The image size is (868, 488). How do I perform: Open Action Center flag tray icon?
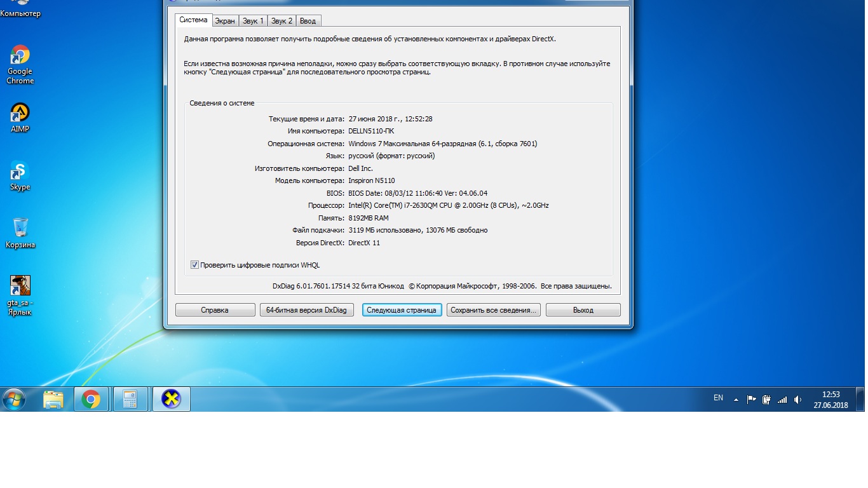(x=751, y=400)
